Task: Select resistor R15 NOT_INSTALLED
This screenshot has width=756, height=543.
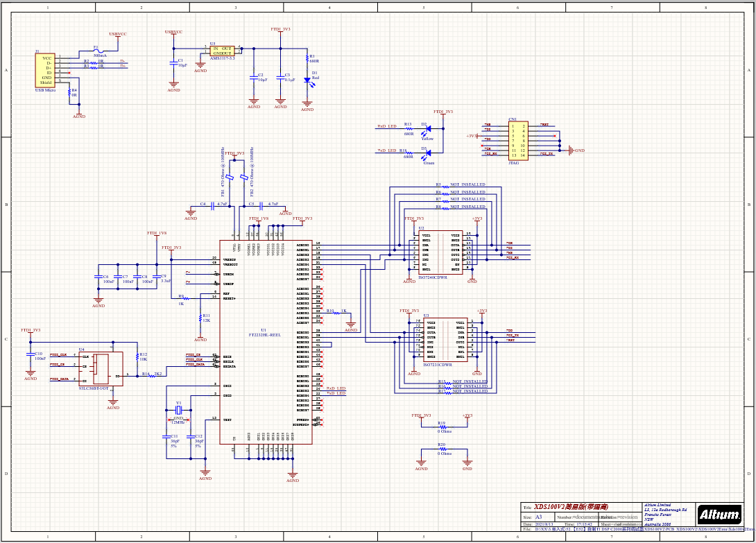Action: tap(448, 384)
